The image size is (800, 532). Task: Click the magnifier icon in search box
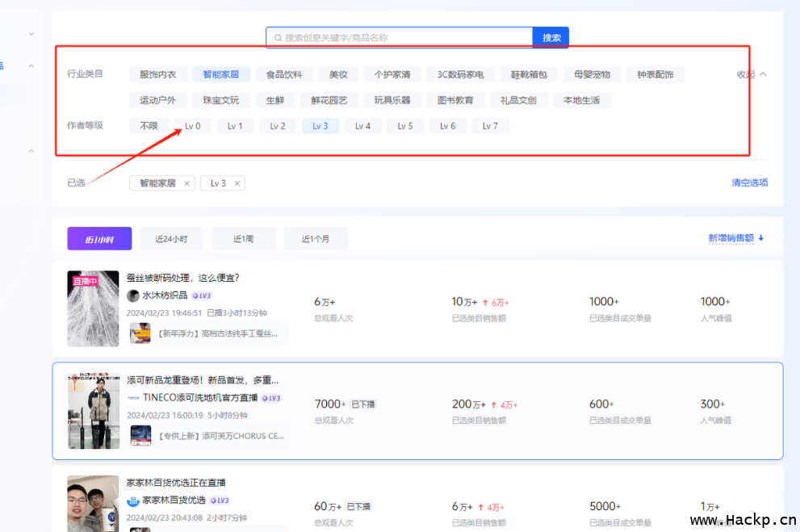point(278,38)
